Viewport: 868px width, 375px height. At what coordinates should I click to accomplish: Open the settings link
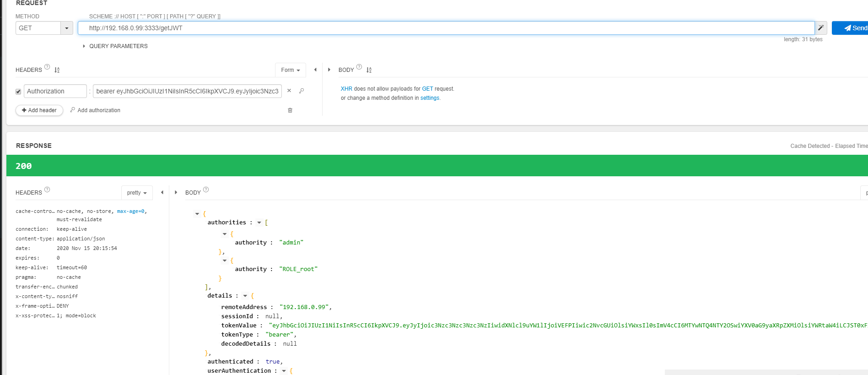pos(430,98)
